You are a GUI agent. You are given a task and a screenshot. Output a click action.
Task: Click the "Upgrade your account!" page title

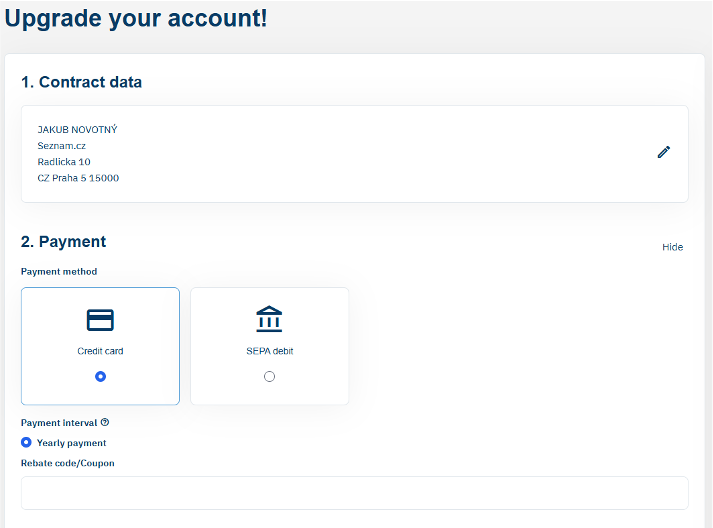pyautogui.click(x=136, y=18)
